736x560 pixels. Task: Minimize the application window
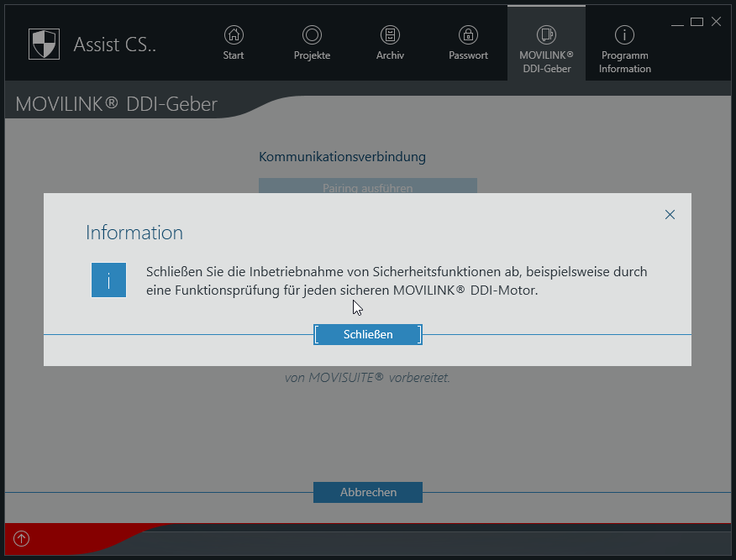677,22
